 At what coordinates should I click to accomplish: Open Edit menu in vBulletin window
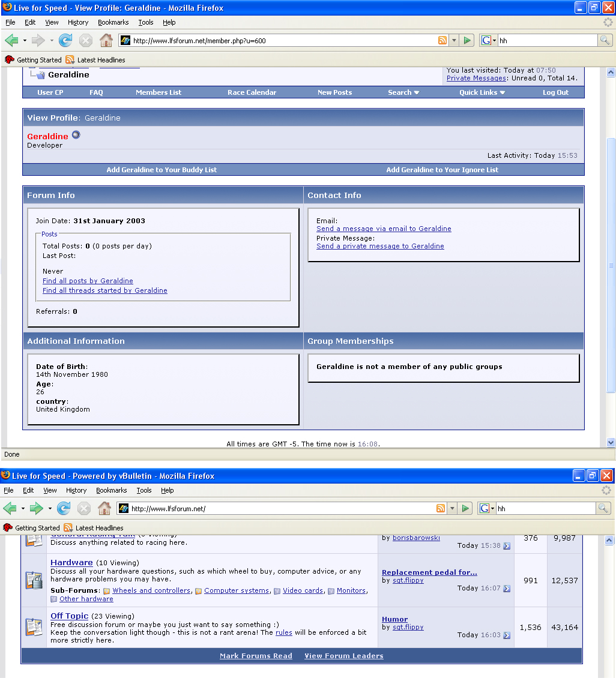click(x=28, y=490)
